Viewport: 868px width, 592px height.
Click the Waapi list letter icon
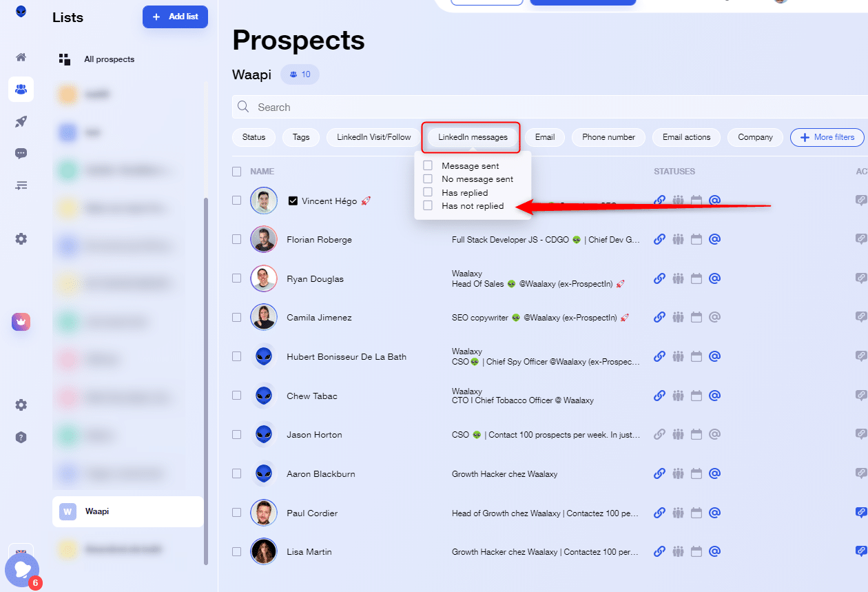pos(68,511)
